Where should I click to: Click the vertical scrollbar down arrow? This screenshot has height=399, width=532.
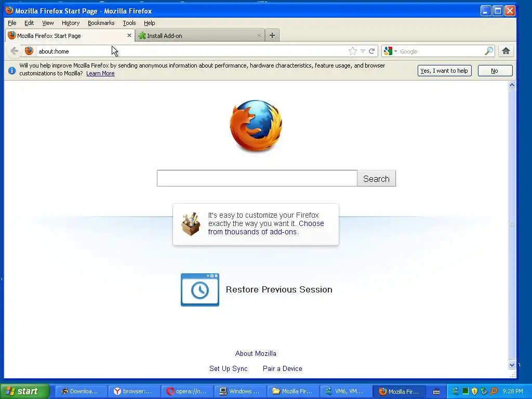tap(512, 365)
